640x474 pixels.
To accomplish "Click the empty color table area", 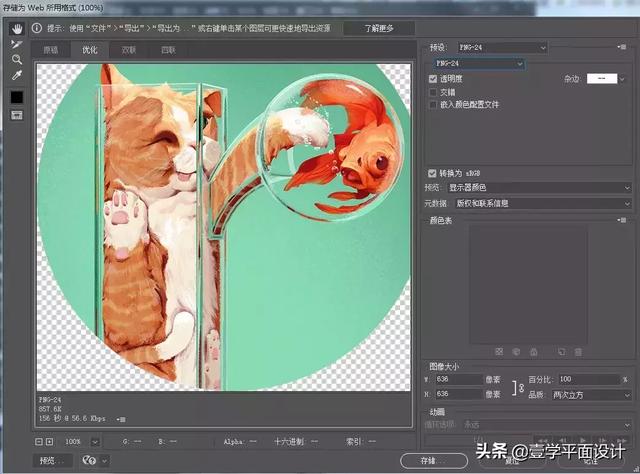I will click(x=528, y=285).
